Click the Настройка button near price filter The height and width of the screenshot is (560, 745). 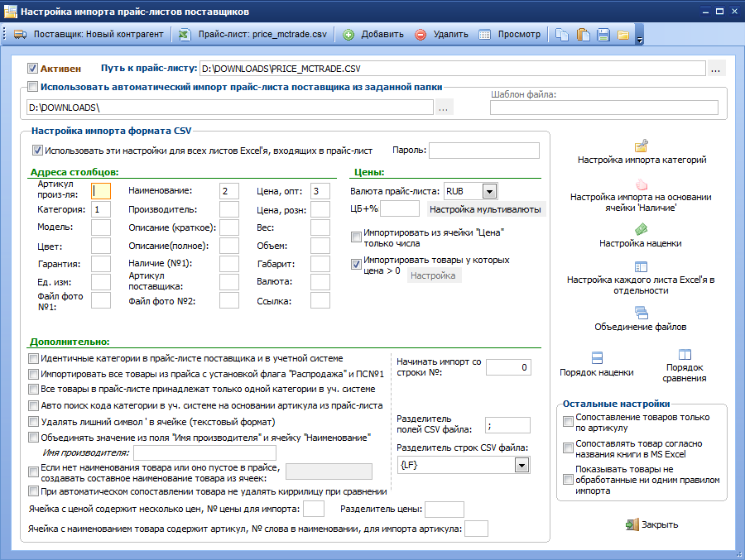pos(433,275)
